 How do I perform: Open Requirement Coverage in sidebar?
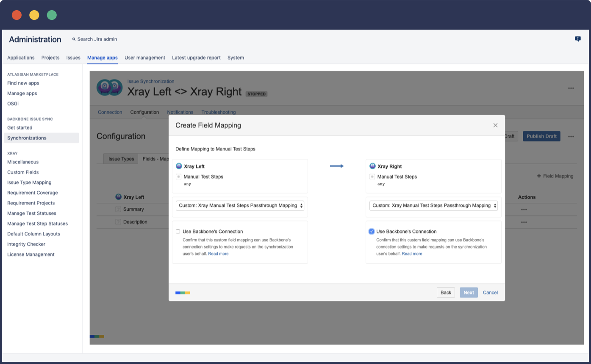tap(33, 193)
